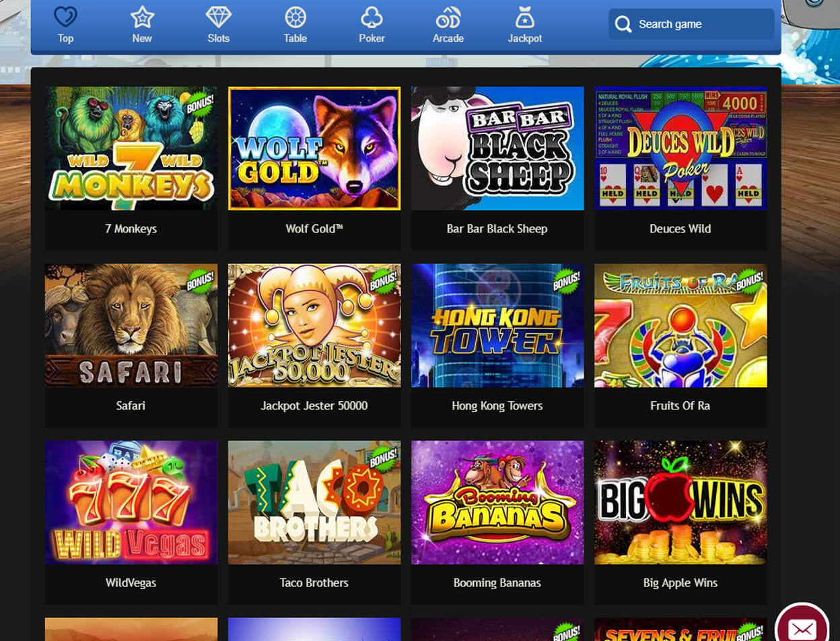Screen dimensions: 840x641
Task: Click the Jackpot Jester 50000 title
Action: (314, 406)
